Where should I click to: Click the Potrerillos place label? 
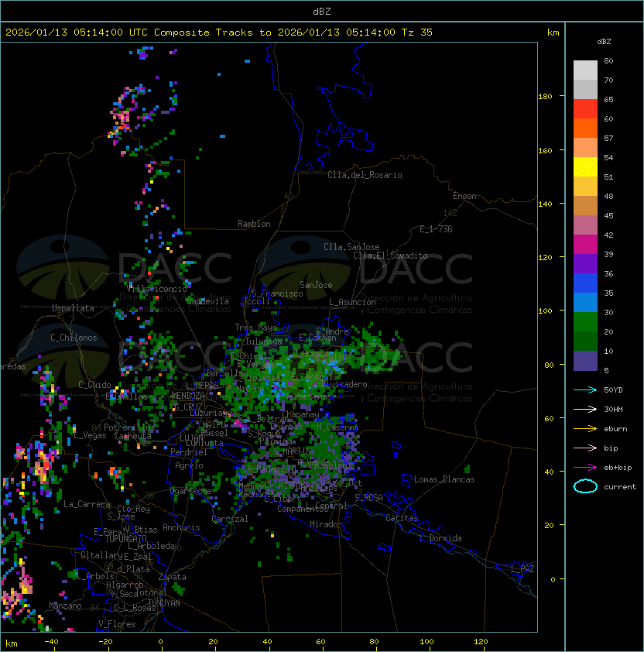tap(129, 427)
